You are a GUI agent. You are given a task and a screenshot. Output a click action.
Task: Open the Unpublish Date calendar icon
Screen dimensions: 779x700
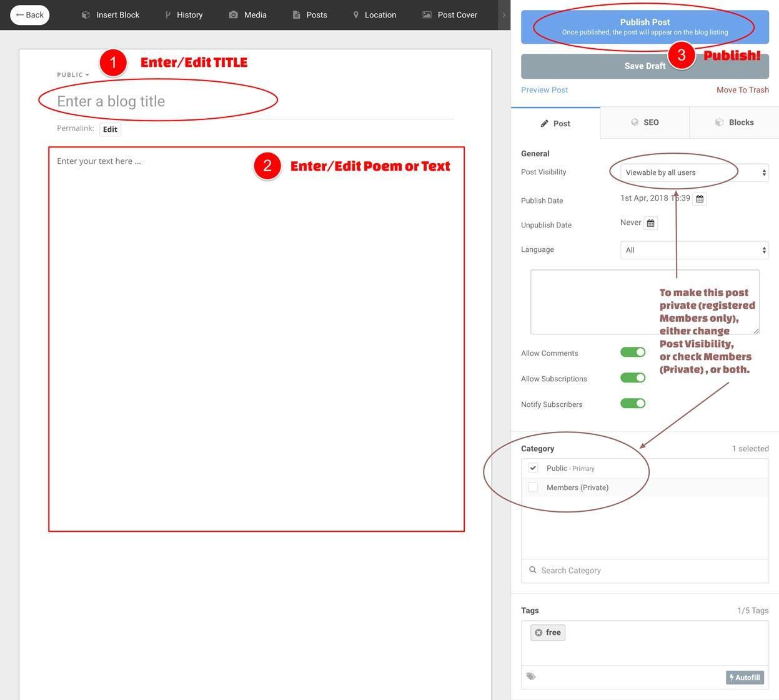tap(650, 223)
